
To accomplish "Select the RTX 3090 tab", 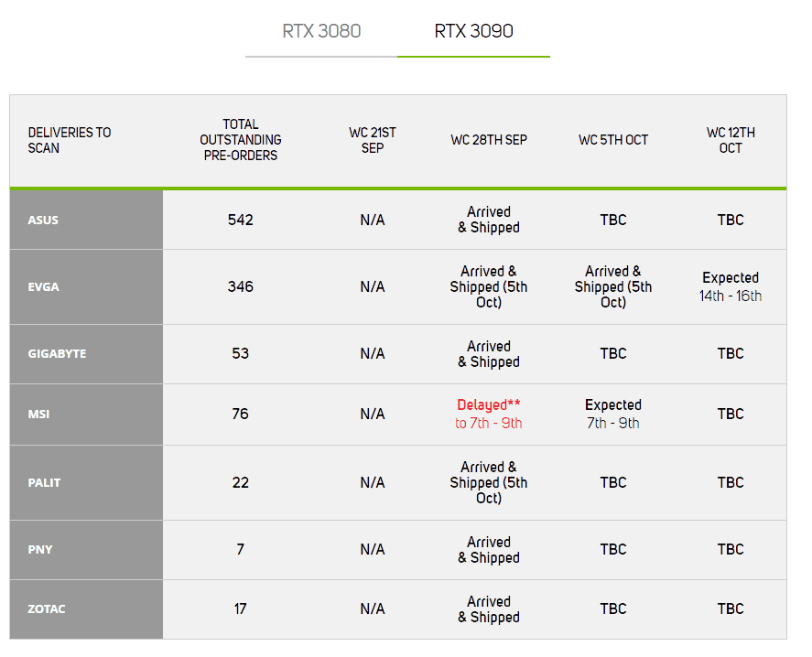I will point(473,31).
